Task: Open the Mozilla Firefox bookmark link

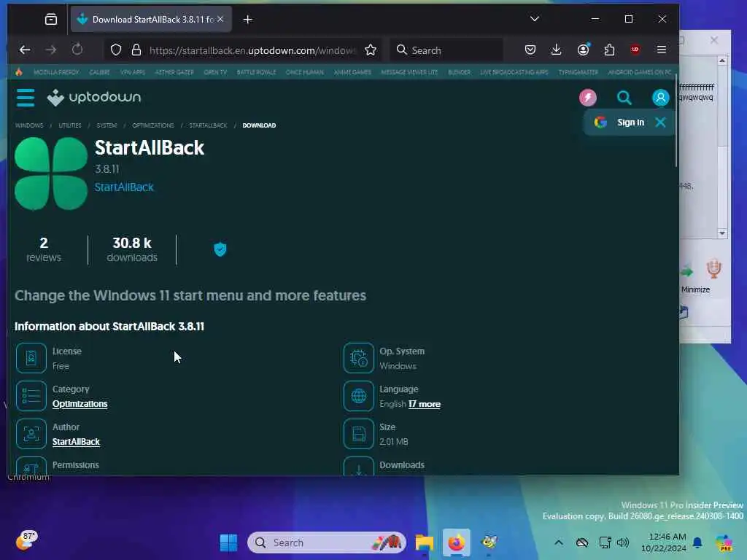Action: point(56,72)
